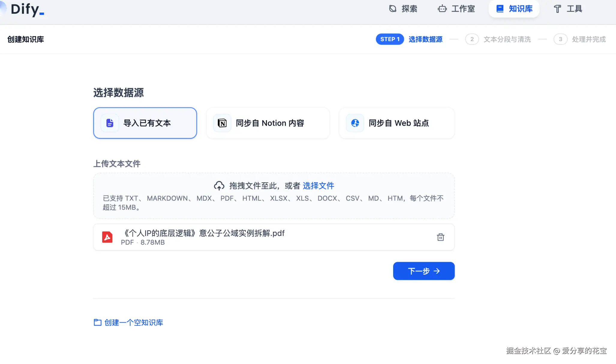Click the Web globe icon
The image size is (616, 364).
pos(355,123)
